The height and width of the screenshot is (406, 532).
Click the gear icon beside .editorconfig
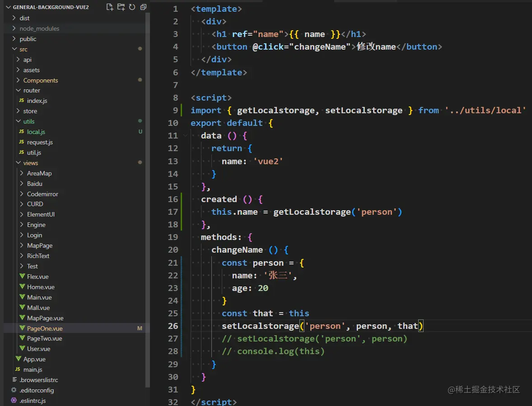pos(14,390)
